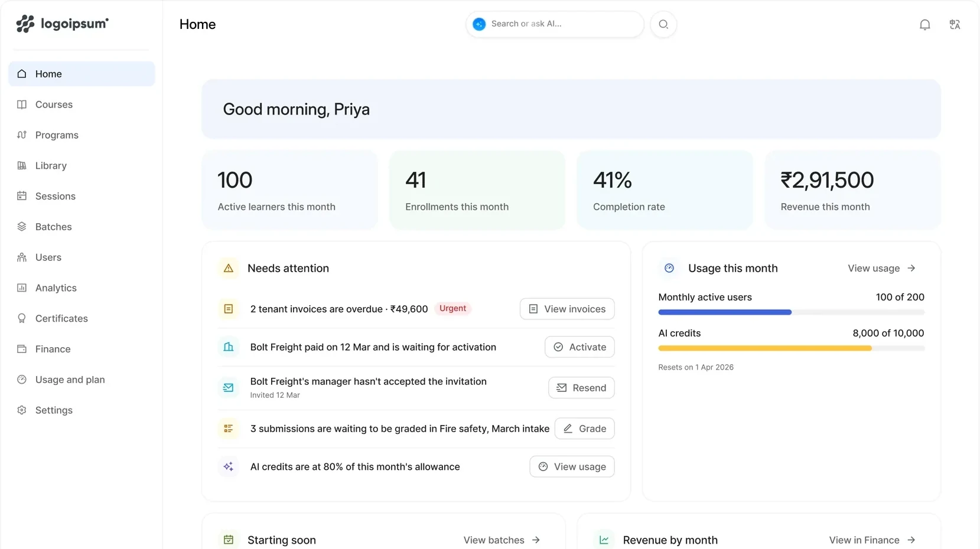Viewport: 980px width, 549px height.
Task: Open Programs in sidebar
Action: point(82,135)
